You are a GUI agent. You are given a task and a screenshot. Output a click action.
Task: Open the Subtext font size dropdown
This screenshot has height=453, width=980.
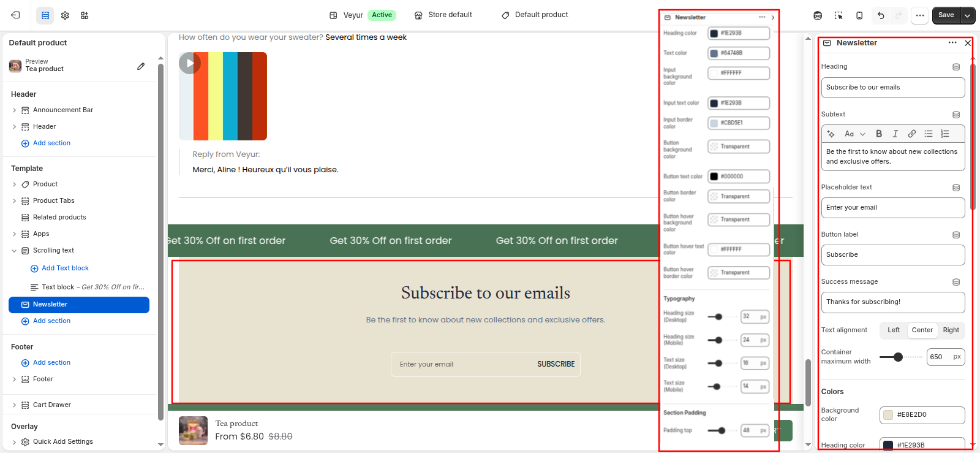point(854,134)
